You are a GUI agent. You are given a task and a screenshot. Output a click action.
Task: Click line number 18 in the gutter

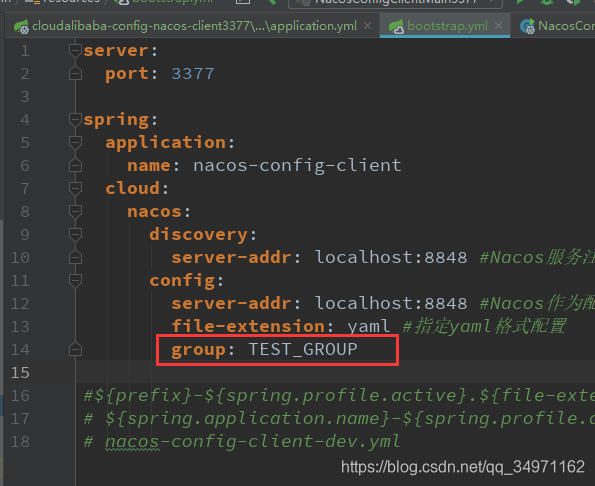pos(20,442)
